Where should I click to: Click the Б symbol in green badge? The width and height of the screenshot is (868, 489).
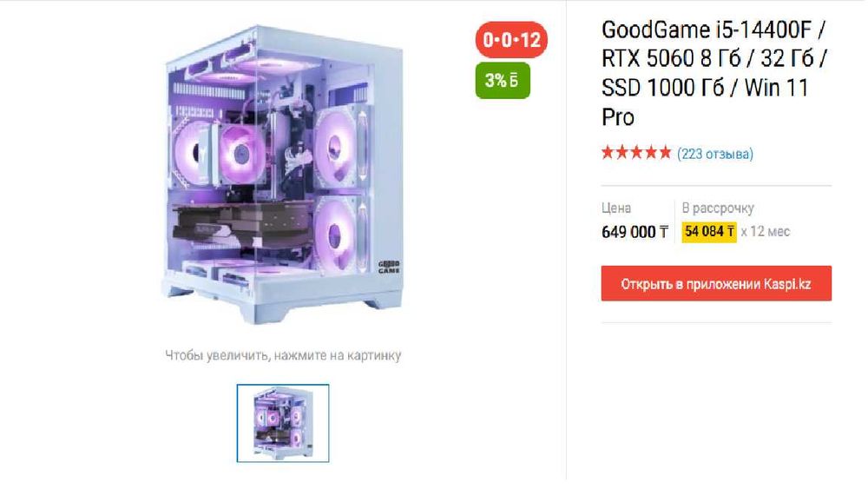click(x=514, y=81)
